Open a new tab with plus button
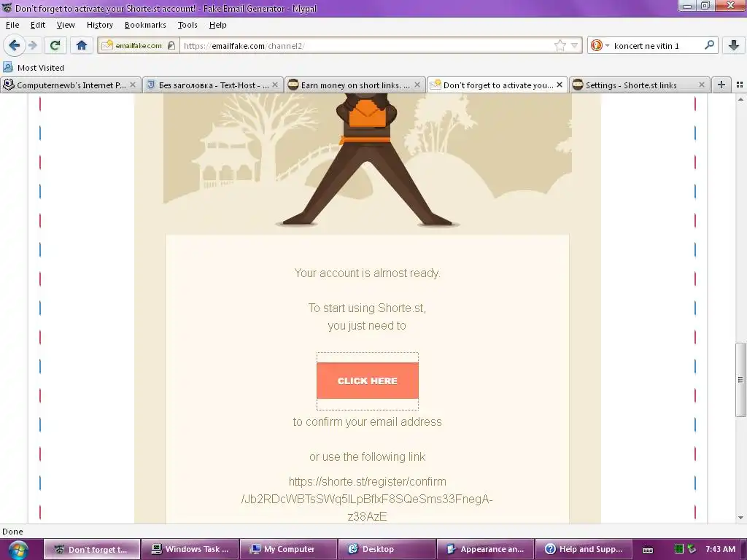The width and height of the screenshot is (747, 560). 721,85
